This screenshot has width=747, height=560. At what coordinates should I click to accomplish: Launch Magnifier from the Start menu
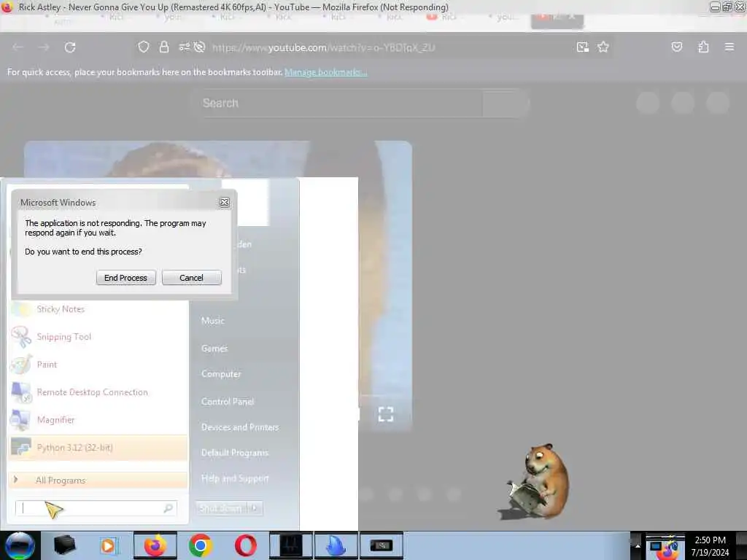[98, 419]
